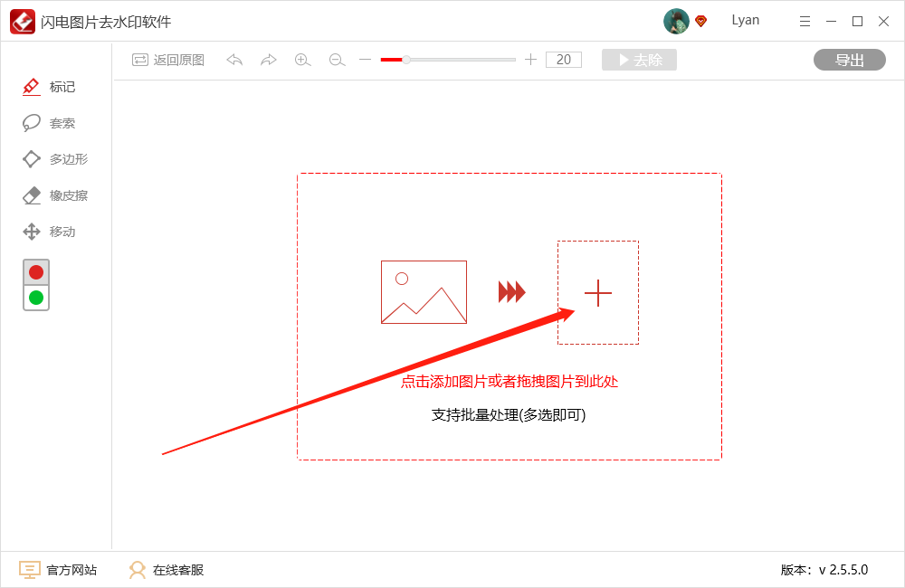Select the 多边形 polygon tool

55,159
